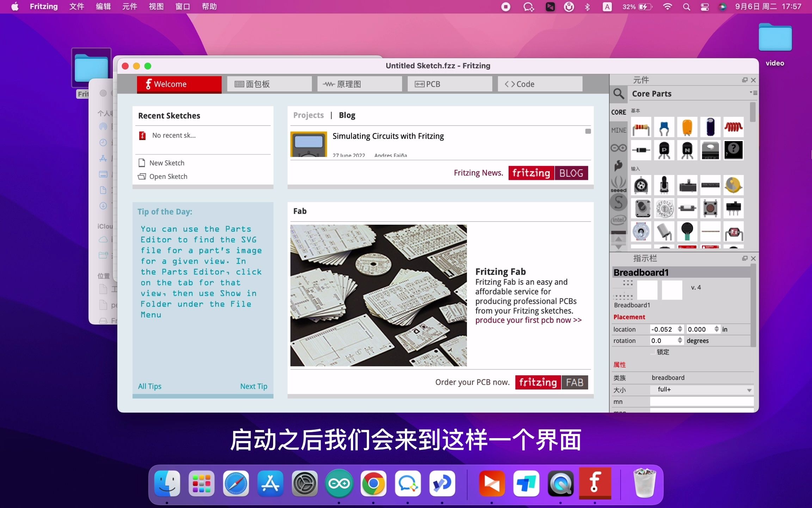The image size is (812, 508).
Task: Open the 文件 menu
Action: pyautogui.click(x=77, y=7)
